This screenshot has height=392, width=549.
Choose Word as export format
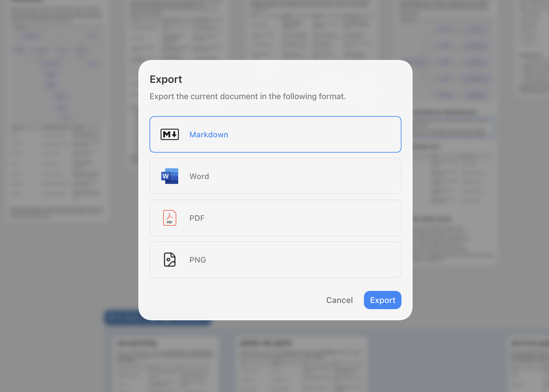(x=275, y=176)
